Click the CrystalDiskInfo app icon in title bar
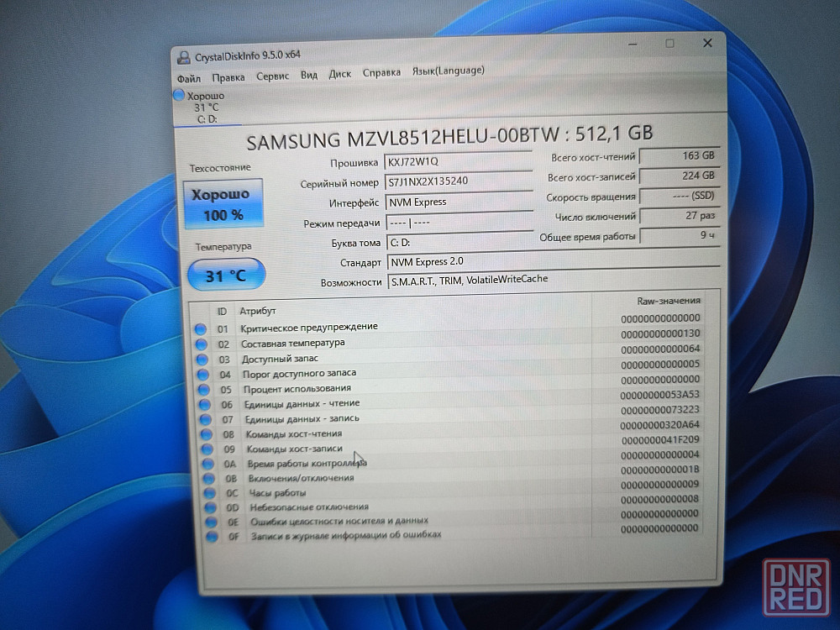This screenshot has width=840, height=630. pos(184,57)
